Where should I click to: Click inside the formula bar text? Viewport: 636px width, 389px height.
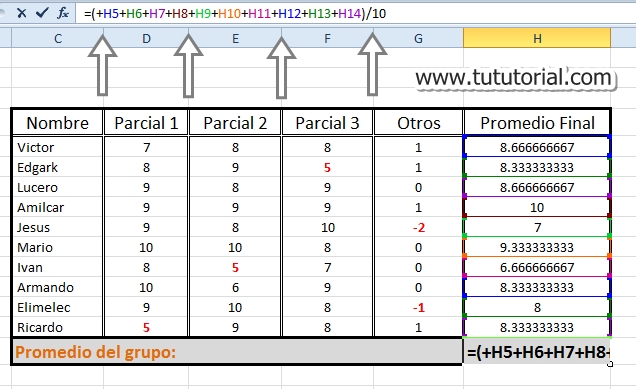click(235, 14)
